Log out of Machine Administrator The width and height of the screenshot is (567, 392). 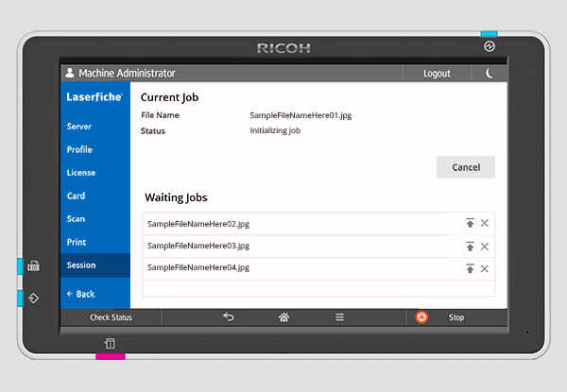click(437, 74)
